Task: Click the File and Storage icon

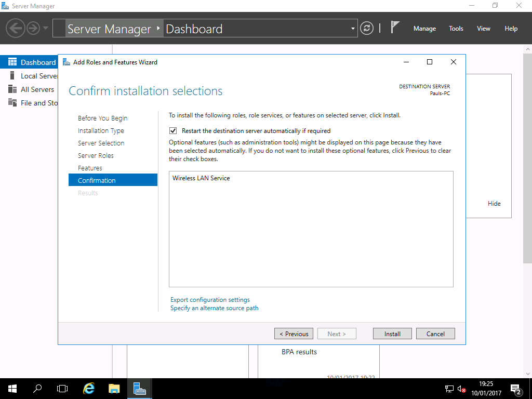Action: 12,102
